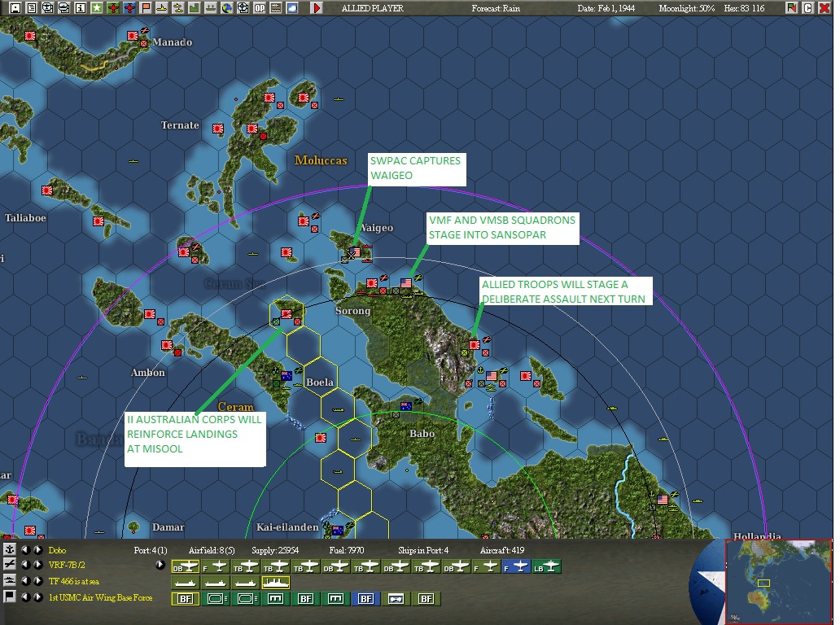This screenshot has height=625, width=840.
Task: Click the US flag unit at Sansapor
Action: (406, 282)
